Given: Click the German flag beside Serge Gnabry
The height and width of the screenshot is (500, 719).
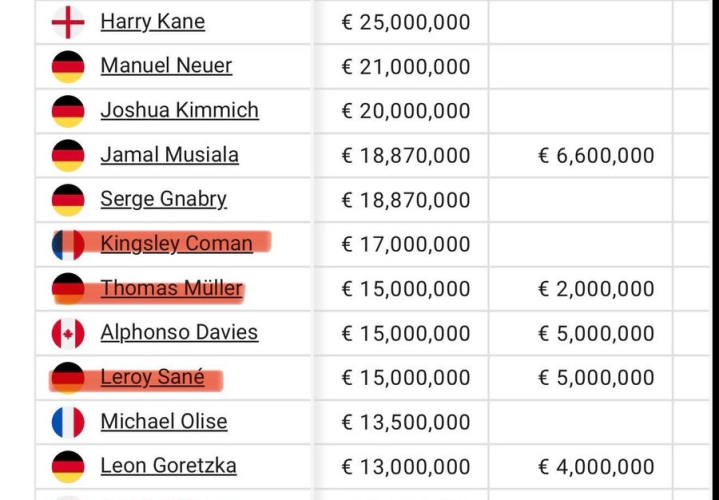Looking at the screenshot, I should point(68,200).
